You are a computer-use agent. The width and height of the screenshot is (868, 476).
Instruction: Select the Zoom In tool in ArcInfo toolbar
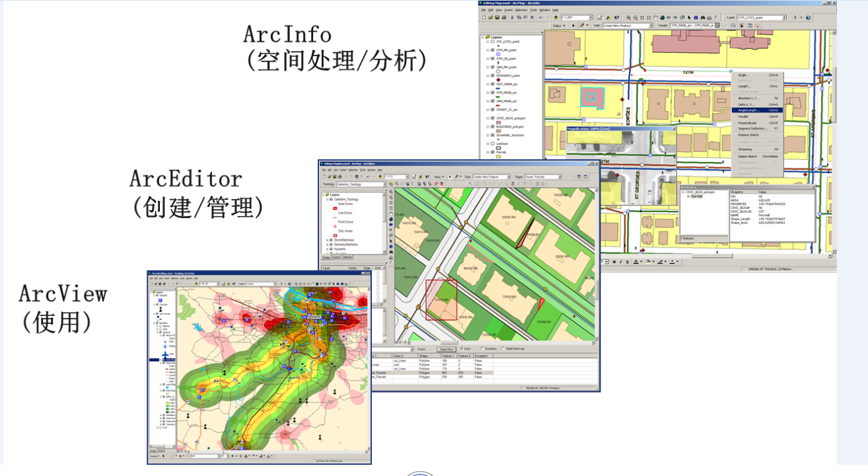tap(628, 17)
